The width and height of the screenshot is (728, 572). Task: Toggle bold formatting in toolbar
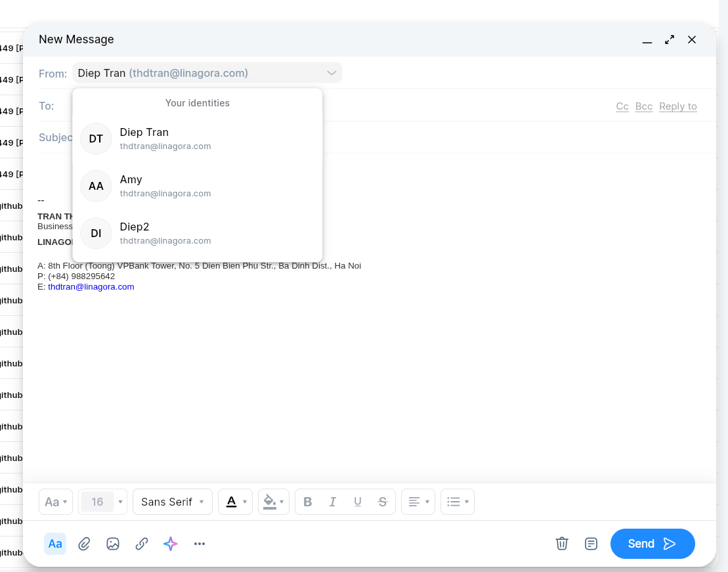coord(307,502)
